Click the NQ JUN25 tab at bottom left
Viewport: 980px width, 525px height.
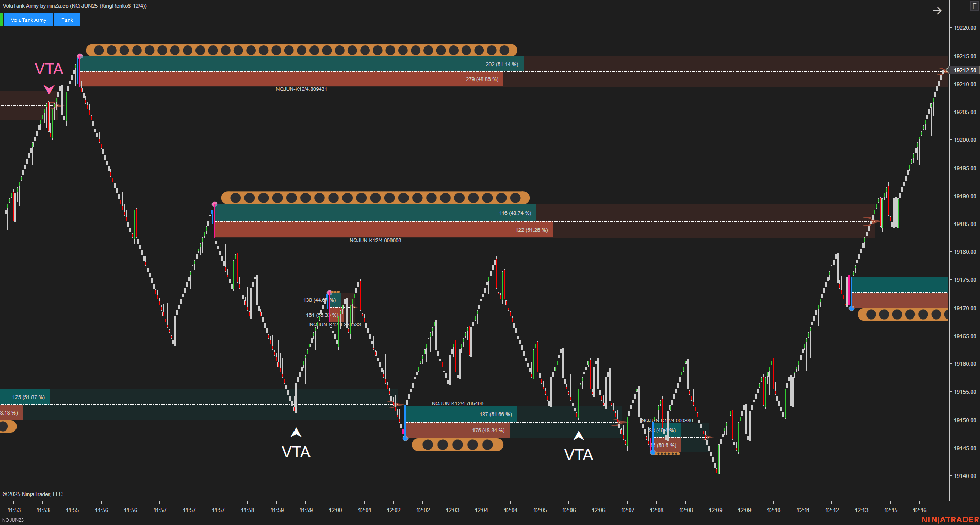[x=13, y=520]
